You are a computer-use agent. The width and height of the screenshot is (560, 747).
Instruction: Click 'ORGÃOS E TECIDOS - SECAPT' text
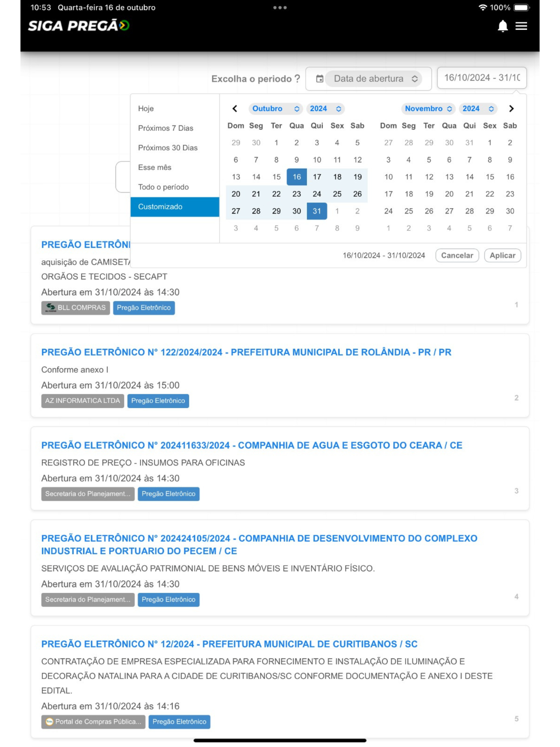tap(104, 277)
